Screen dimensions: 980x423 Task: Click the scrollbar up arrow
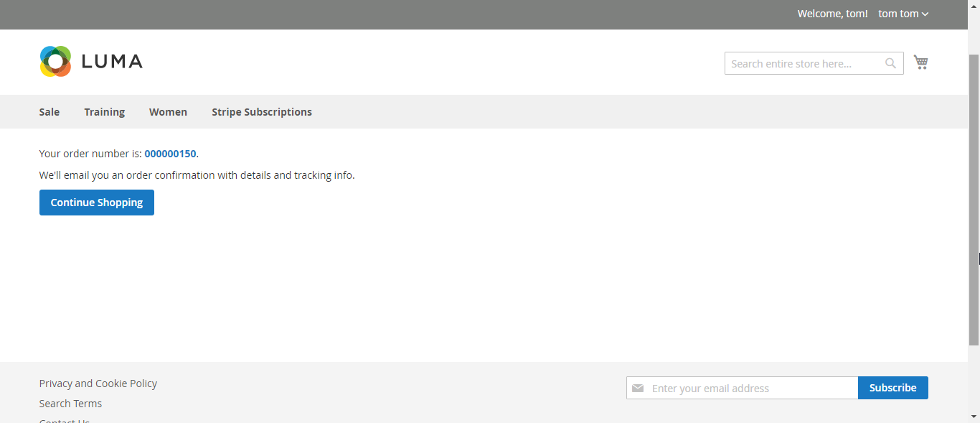[974, 5]
